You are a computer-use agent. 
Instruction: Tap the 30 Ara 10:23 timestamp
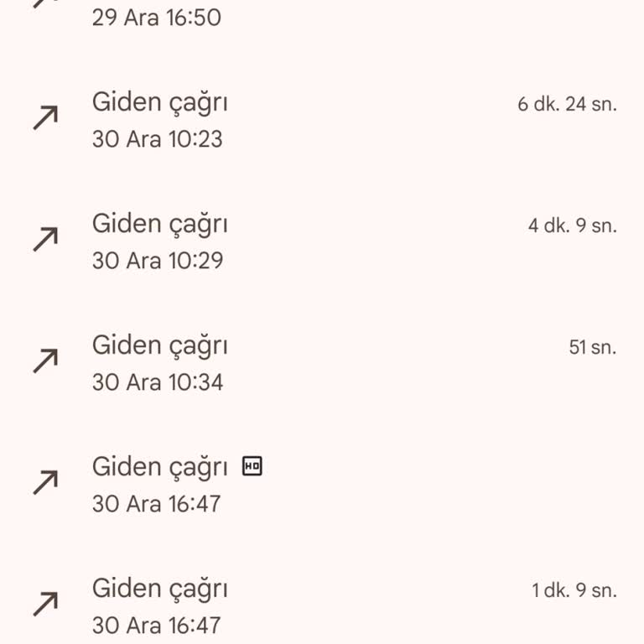tap(157, 139)
